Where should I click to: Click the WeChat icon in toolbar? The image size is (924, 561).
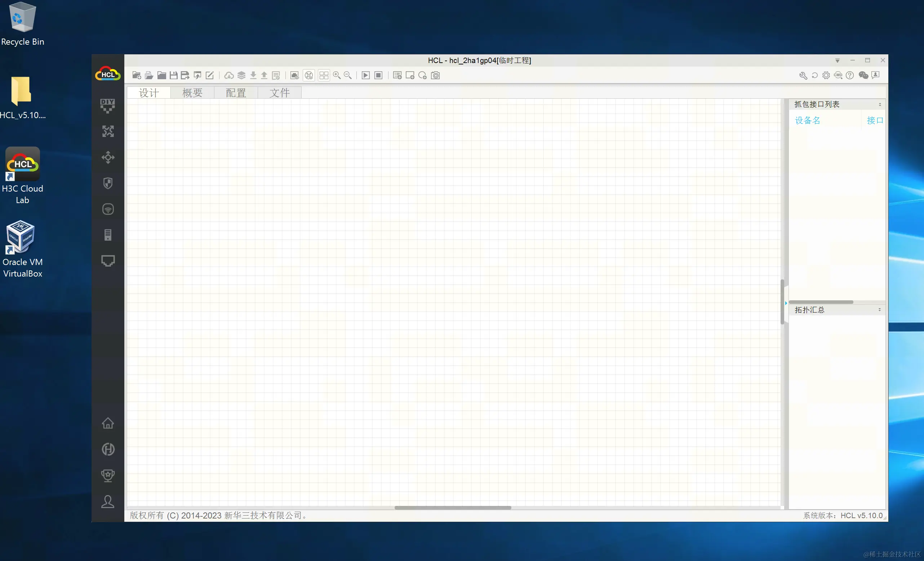[863, 75]
